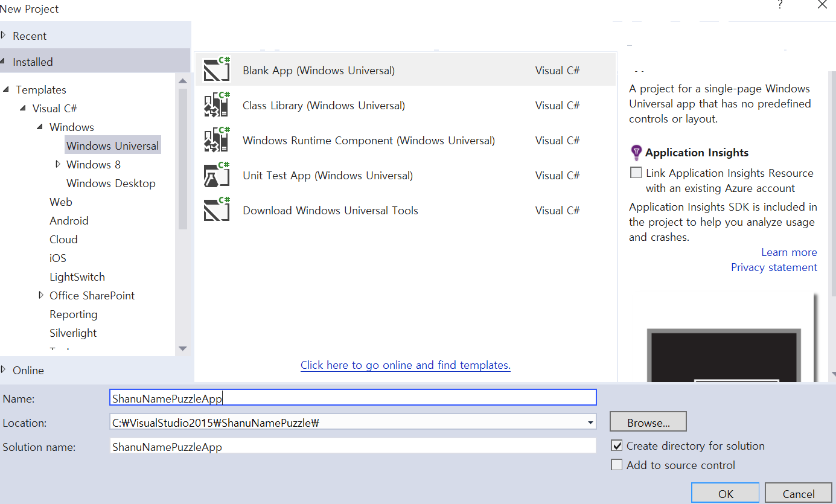
Task: Click the template preview thumbnail
Action: pos(723,355)
